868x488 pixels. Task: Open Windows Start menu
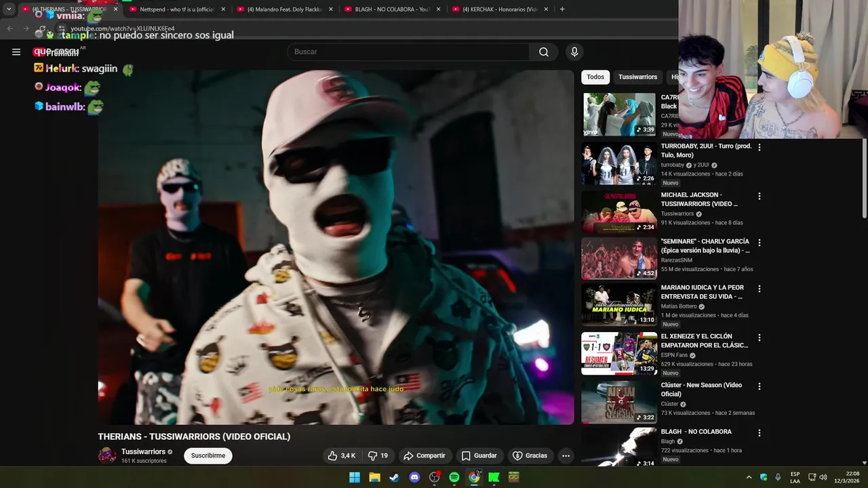355,477
